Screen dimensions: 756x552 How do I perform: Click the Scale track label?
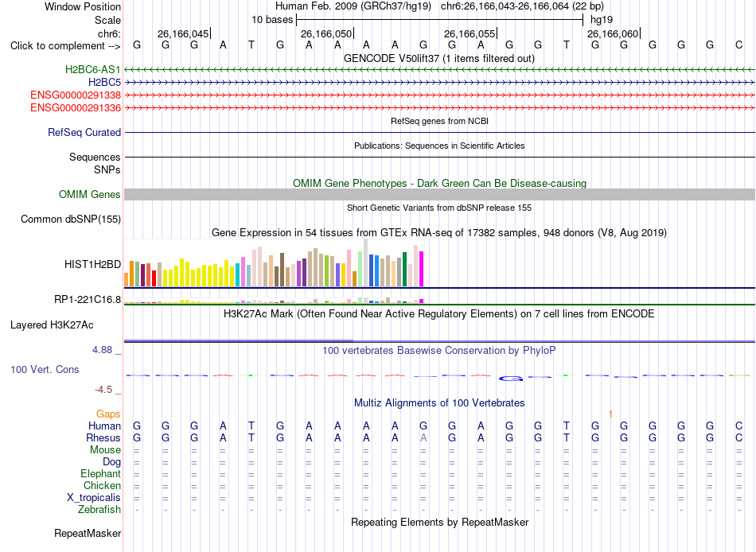click(107, 20)
